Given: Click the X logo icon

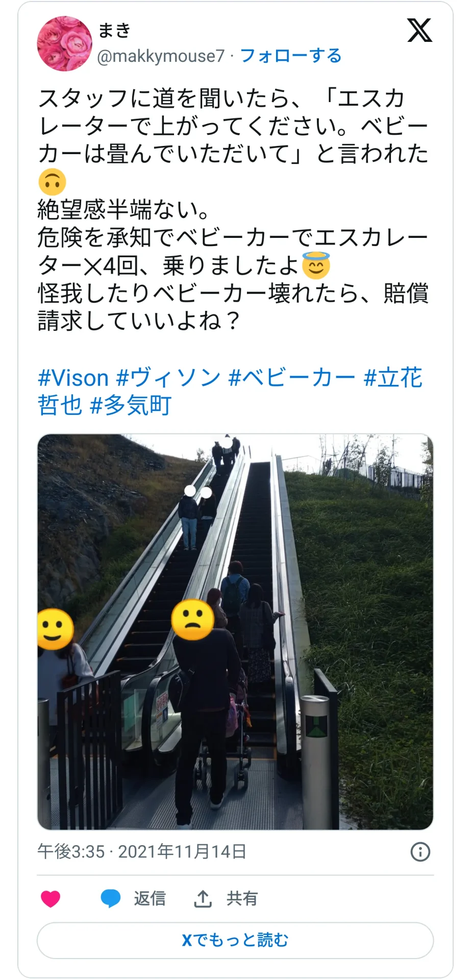Looking at the screenshot, I should (419, 30).
